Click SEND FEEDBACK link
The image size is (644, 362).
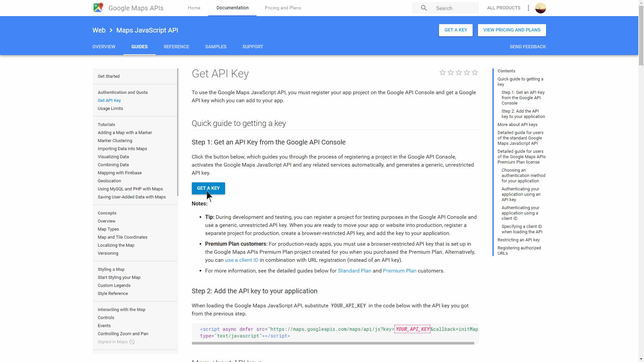(528, 47)
